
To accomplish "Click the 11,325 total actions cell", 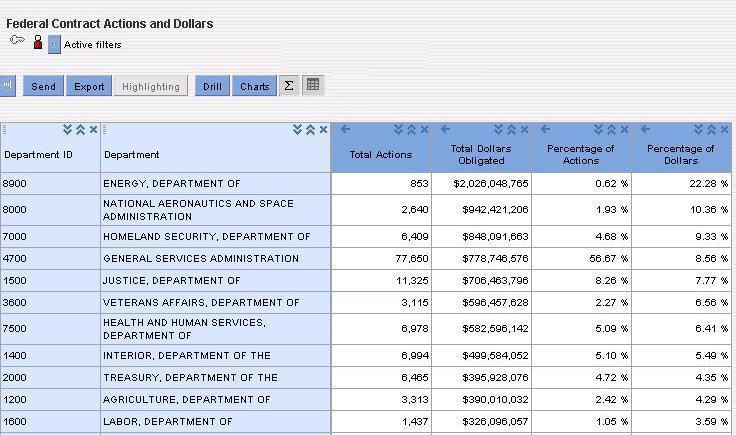I will [381, 281].
